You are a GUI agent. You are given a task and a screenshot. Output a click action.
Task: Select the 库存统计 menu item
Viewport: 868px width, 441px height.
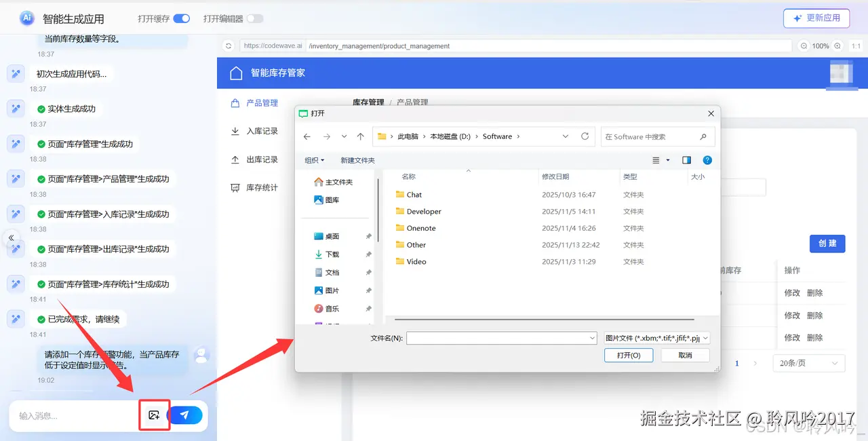[261, 188]
